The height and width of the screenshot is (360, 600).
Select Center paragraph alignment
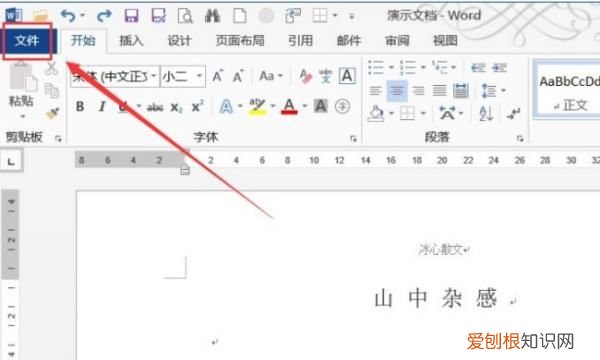click(397, 91)
